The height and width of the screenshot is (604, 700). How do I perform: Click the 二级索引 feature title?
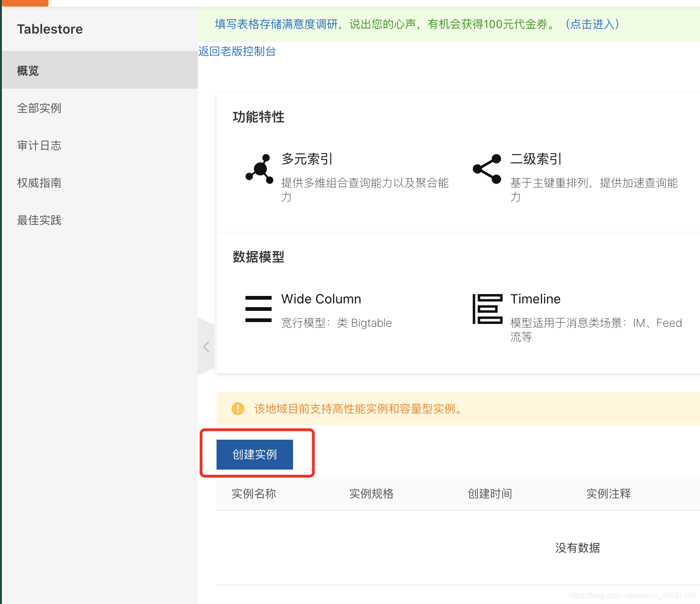(x=536, y=159)
